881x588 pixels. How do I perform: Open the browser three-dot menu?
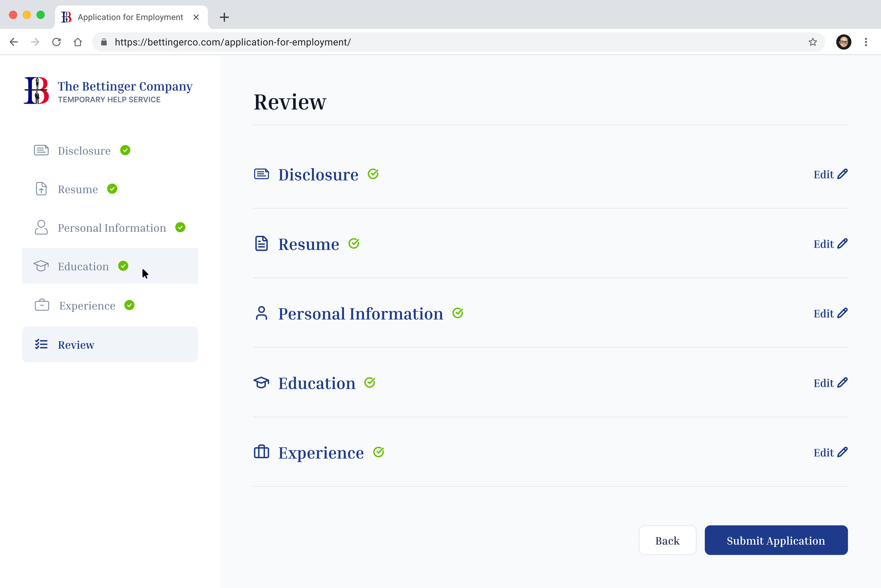click(865, 42)
